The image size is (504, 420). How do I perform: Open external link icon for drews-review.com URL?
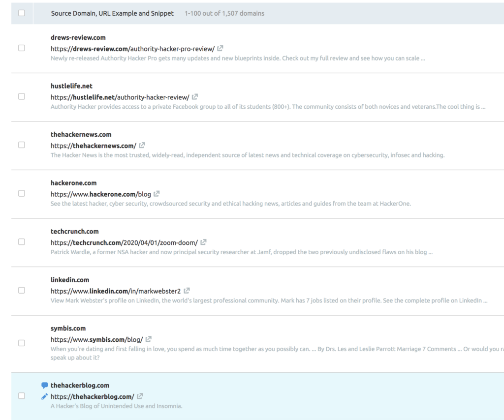coord(220,49)
